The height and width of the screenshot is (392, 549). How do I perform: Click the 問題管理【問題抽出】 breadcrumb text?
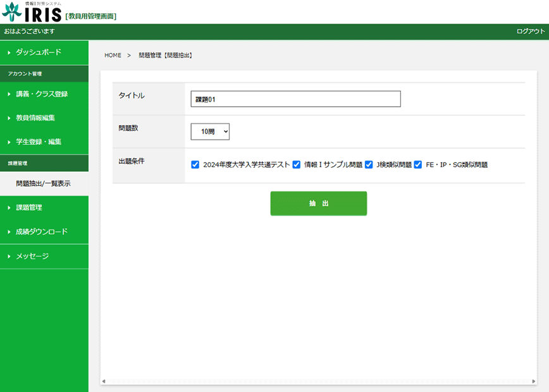click(166, 55)
